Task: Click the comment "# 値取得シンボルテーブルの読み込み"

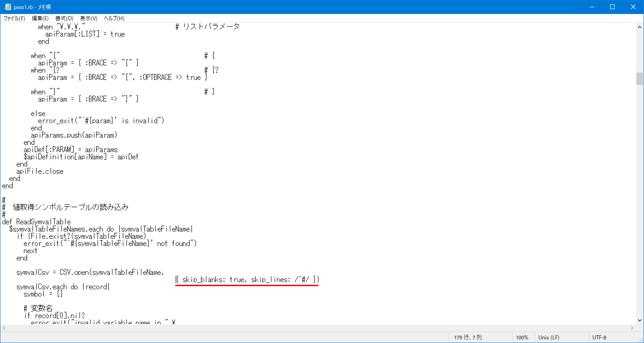Action: click(65, 207)
